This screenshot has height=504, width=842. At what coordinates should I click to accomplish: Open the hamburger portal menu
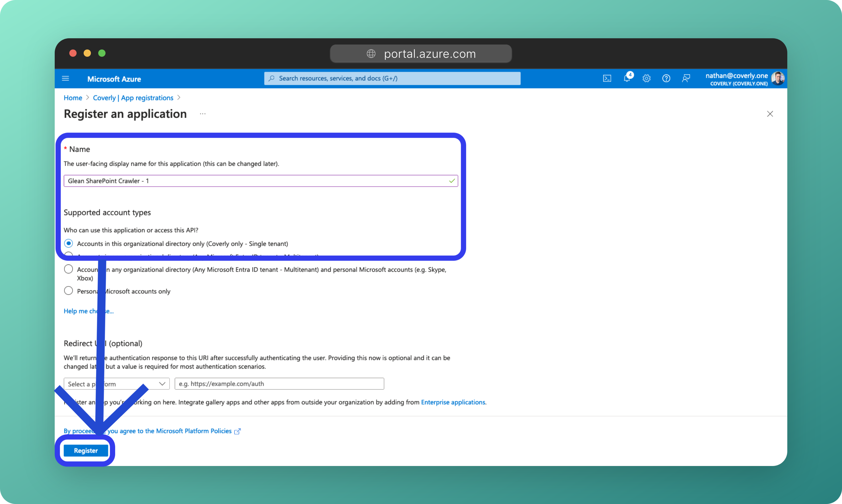click(66, 78)
